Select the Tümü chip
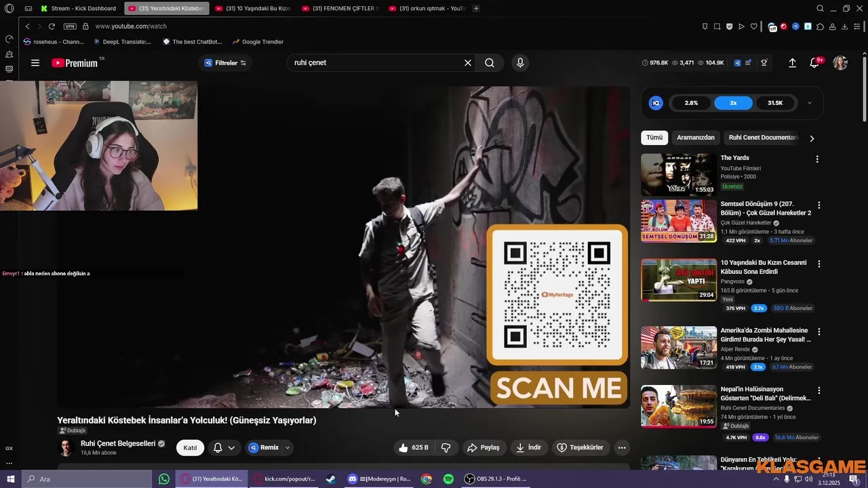The width and height of the screenshot is (868, 488). (654, 138)
